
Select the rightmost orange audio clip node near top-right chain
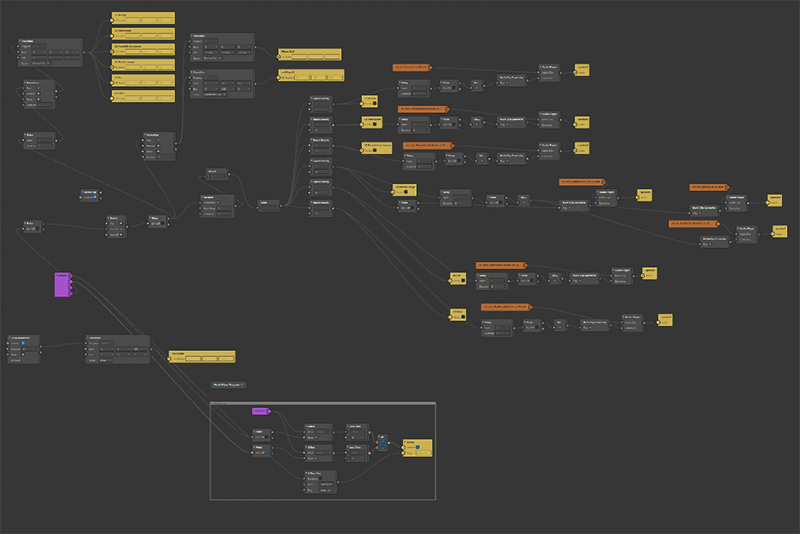(709, 187)
